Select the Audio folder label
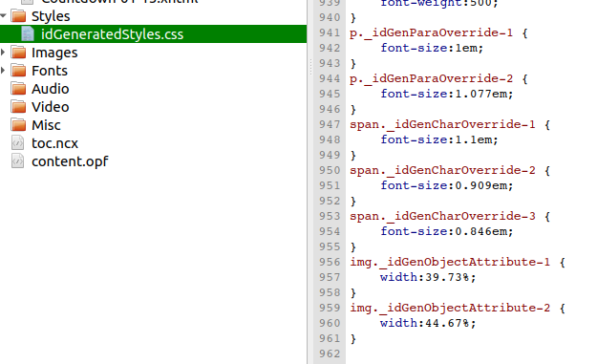Image resolution: width=597 pixels, height=364 pixels. 51,89
